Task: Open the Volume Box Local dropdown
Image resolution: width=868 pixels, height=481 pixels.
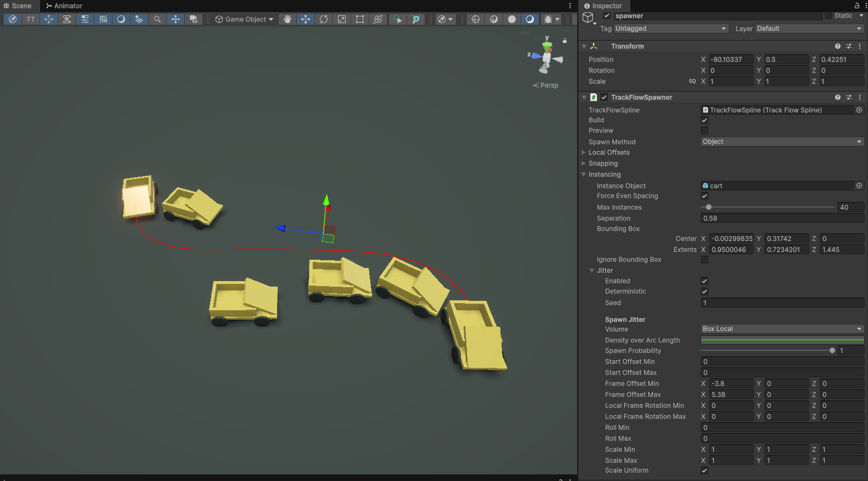Action: [x=782, y=329]
